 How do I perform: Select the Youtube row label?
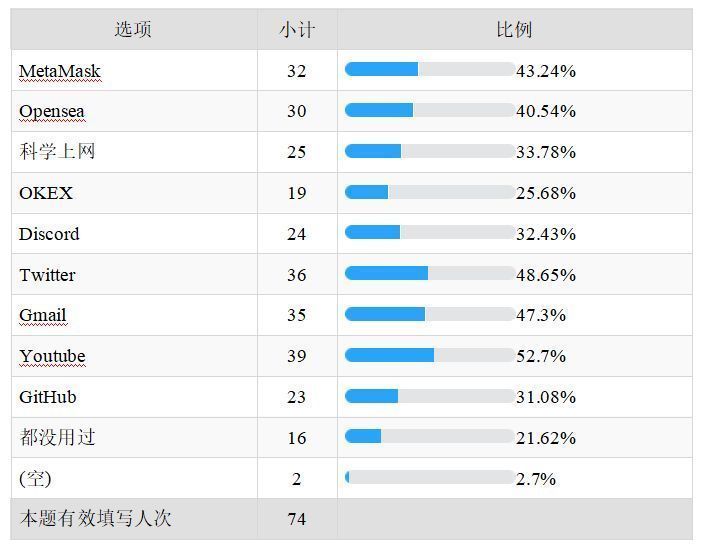52,356
